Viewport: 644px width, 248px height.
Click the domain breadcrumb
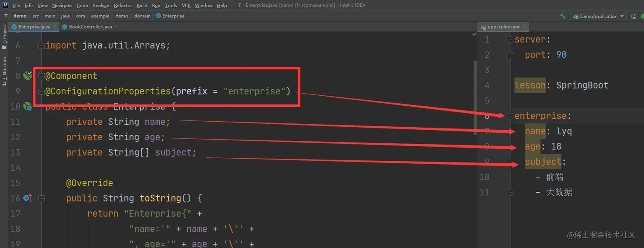tap(142, 16)
